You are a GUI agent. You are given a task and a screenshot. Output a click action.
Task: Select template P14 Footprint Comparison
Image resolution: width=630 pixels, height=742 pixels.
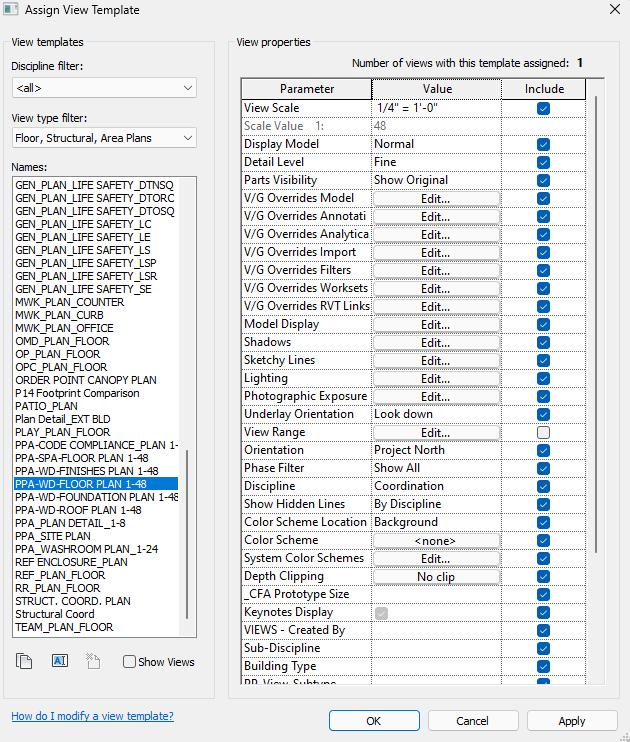pos(77,393)
